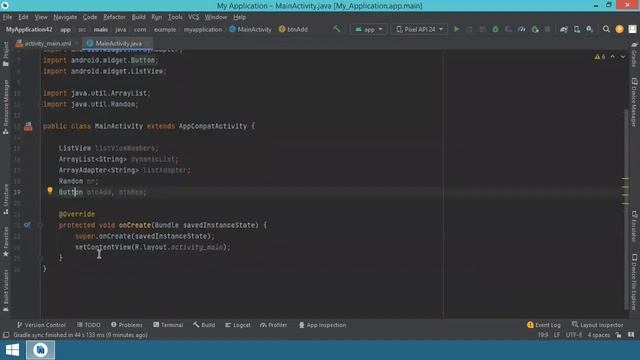Click Run with Coverage icon
Screen dimensions: 640x360
point(509,29)
